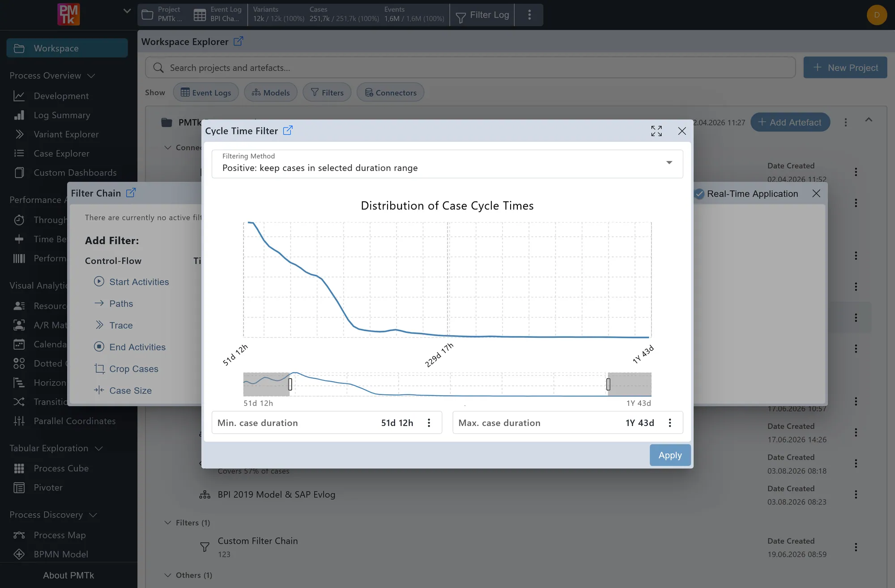
Task: Click the Filter Log button
Action: point(482,15)
